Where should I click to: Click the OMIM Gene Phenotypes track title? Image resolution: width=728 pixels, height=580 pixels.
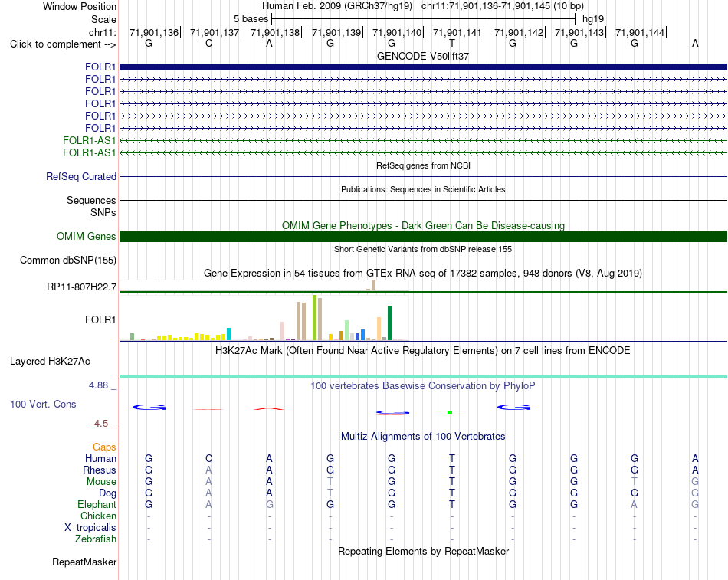423,226
